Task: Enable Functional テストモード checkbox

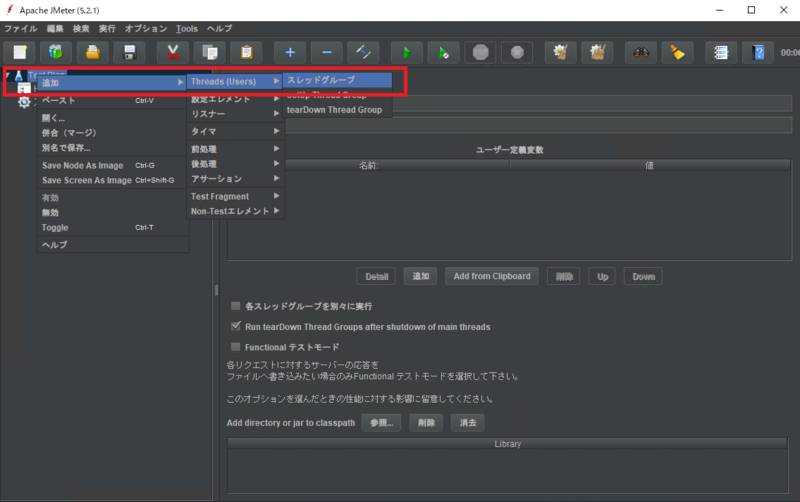Action: (235, 346)
